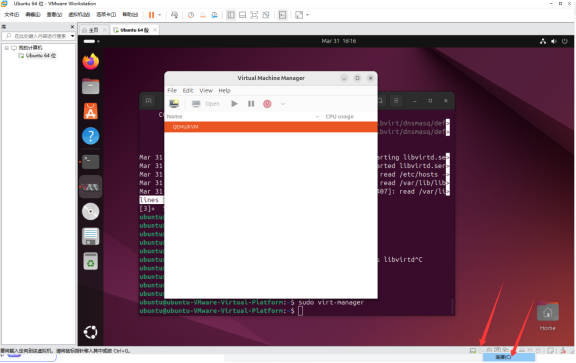The height and width of the screenshot is (363, 576).
Task: Switch to Terminal from the dock
Action: [91, 162]
